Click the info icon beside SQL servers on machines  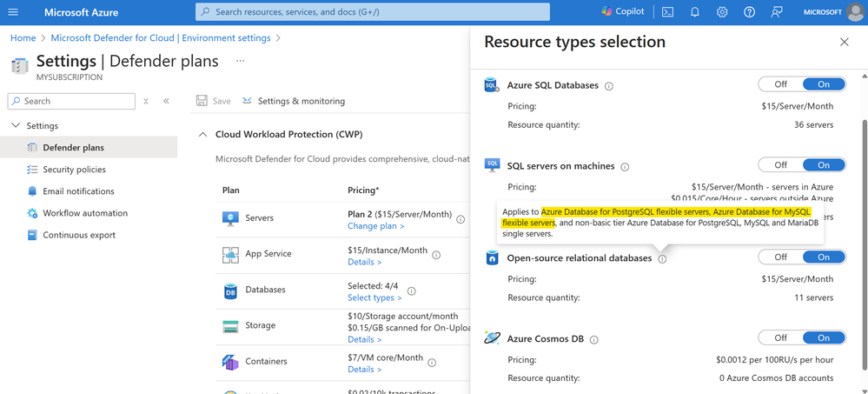click(625, 166)
